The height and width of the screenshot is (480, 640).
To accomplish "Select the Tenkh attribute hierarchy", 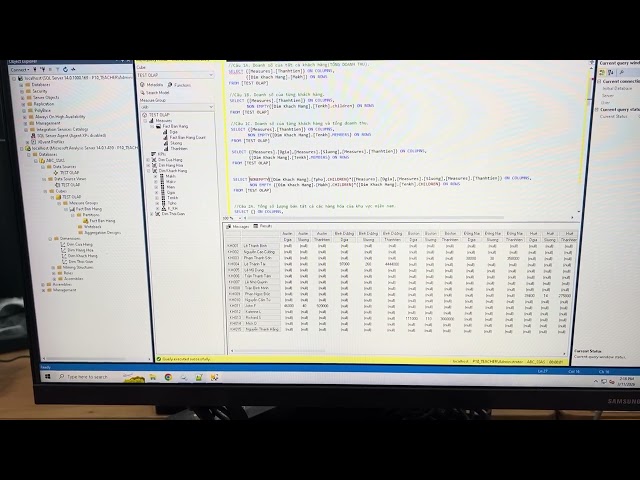I will tap(168, 198).
